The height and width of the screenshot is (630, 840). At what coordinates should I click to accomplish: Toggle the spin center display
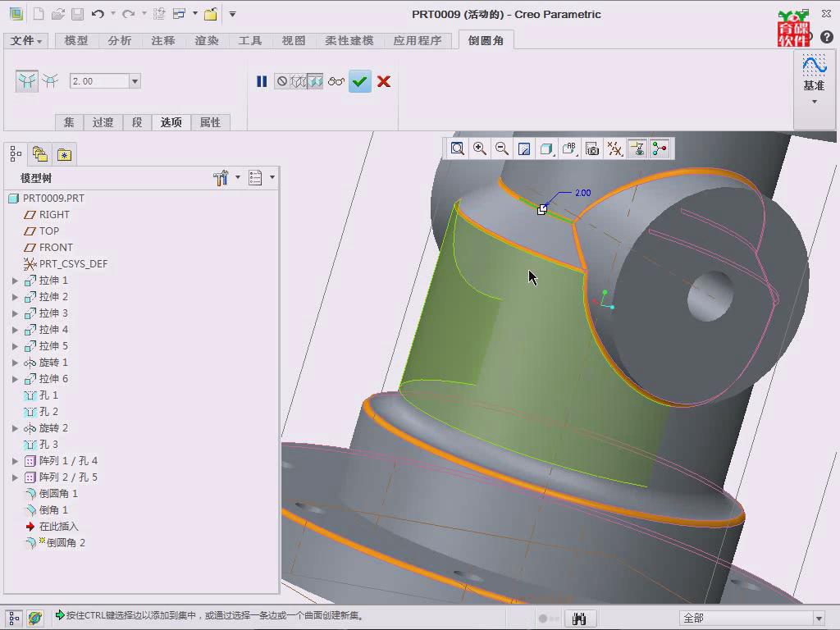(x=660, y=148)
